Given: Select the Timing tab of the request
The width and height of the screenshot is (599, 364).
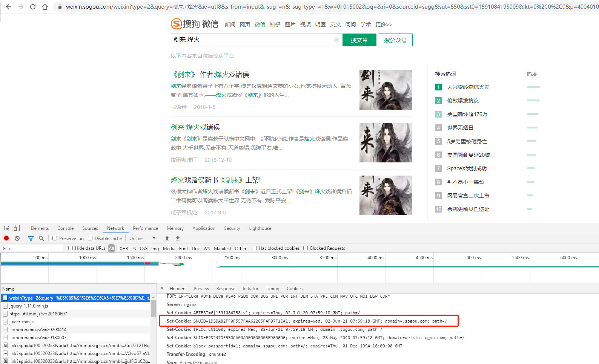Looking at the screenshot, I should point(272,289).
